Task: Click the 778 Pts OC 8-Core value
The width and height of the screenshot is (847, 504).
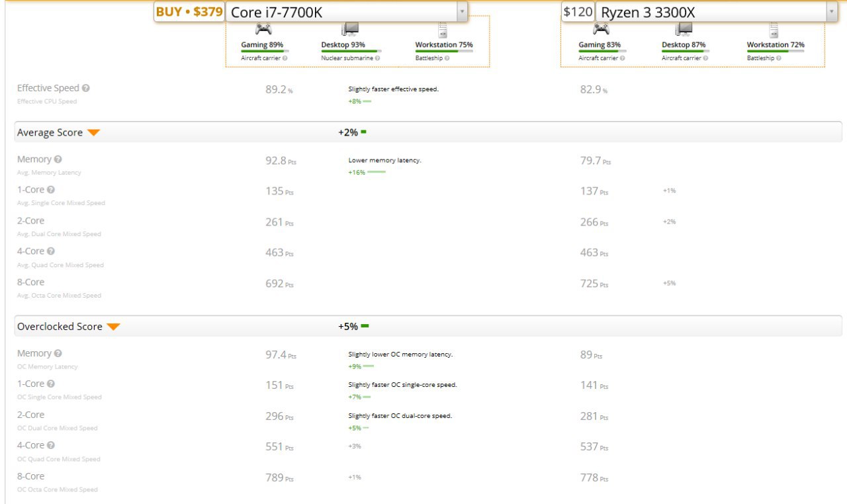Action: point(594,478)
